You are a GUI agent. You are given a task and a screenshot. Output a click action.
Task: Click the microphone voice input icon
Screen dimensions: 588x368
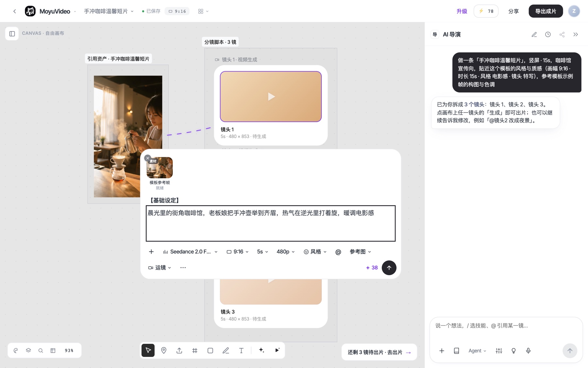tap(528, 351)
